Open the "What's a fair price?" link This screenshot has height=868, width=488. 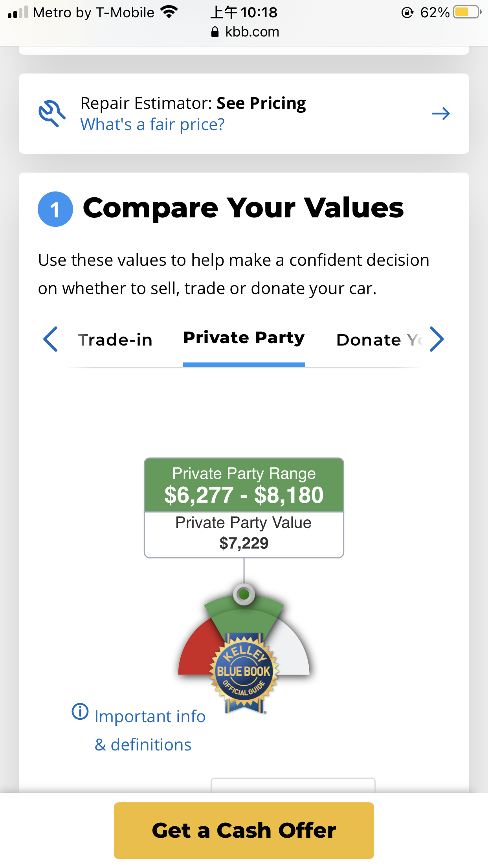click(x=152, y=125)
